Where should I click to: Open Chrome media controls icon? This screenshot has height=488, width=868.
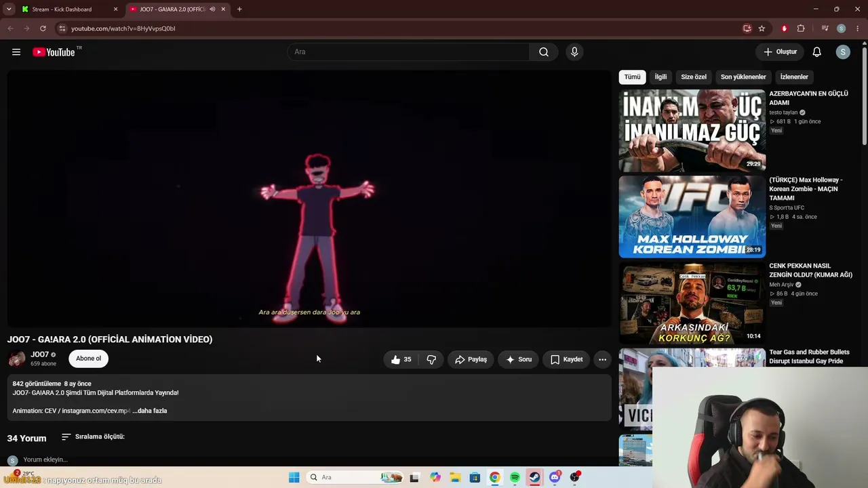[x=825, y=28]
